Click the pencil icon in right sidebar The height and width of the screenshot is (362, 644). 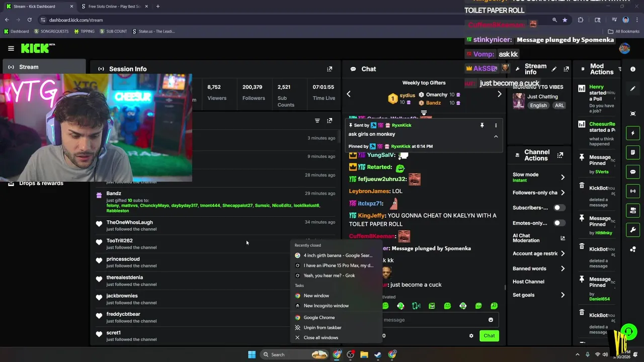point(633,88)
